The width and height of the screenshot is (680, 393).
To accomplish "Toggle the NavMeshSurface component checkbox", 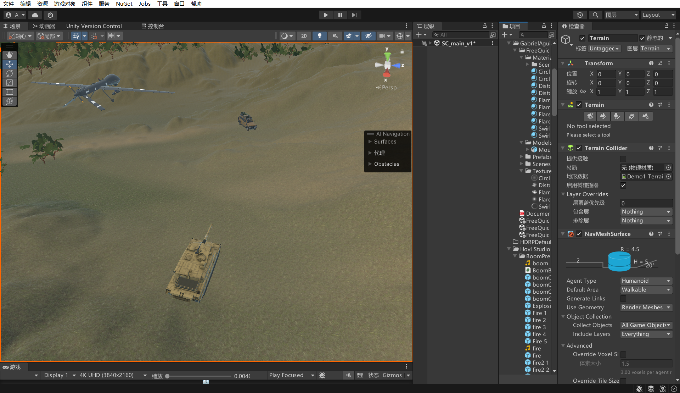I will [579, 234].
